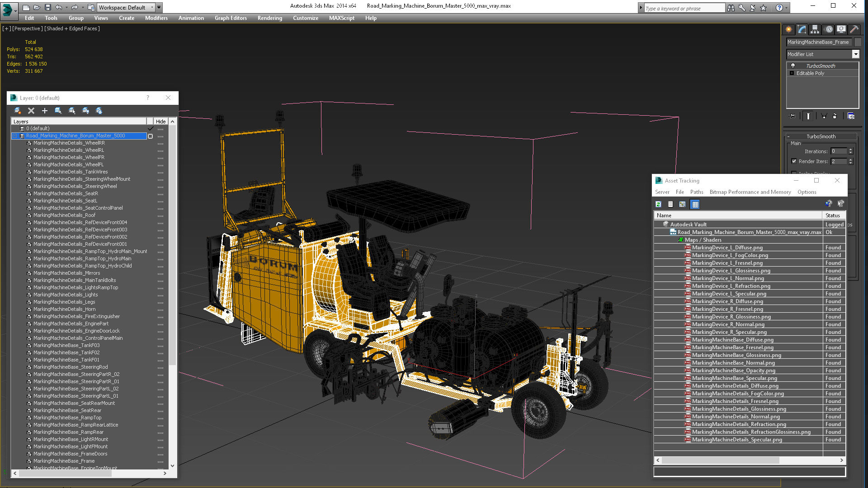This screenshot has height=488, width=868.
Task: Expand the Editable Poly plus sign
Action: 792,73
